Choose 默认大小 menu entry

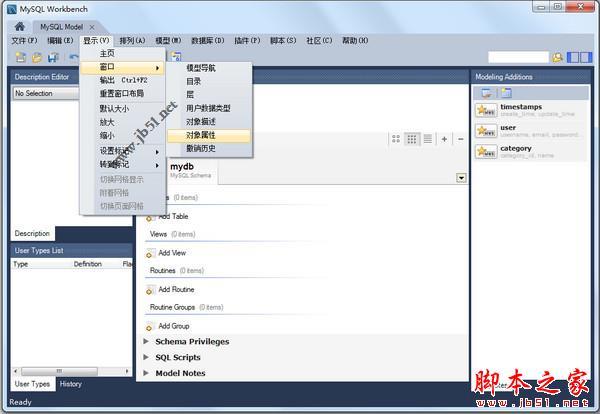122,109
